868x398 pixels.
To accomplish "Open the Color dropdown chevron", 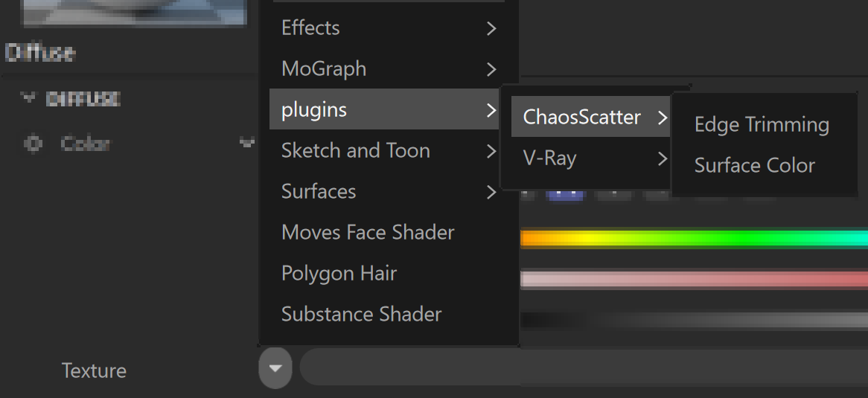I will pos(246,143).
